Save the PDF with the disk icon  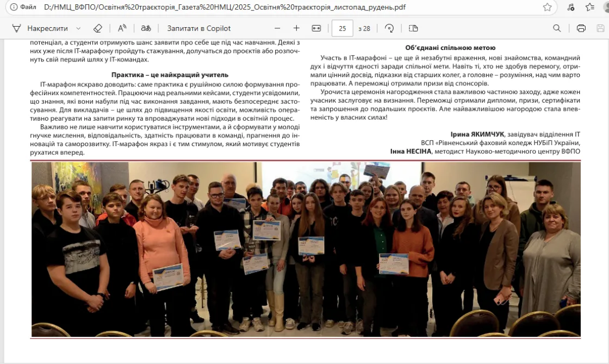coord(600,28)
